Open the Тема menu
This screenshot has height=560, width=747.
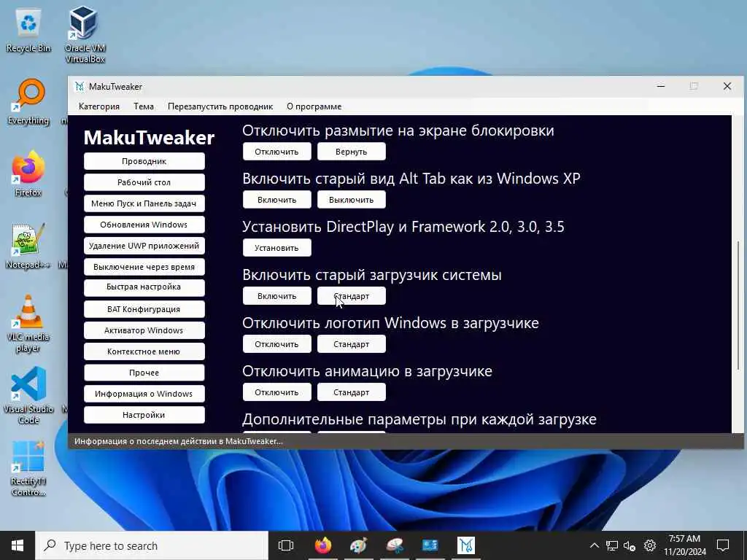tap(144, 106)
